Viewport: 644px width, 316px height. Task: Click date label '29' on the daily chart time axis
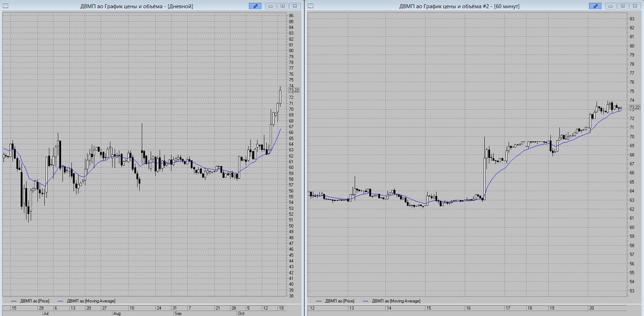click(x=41, y=308)
